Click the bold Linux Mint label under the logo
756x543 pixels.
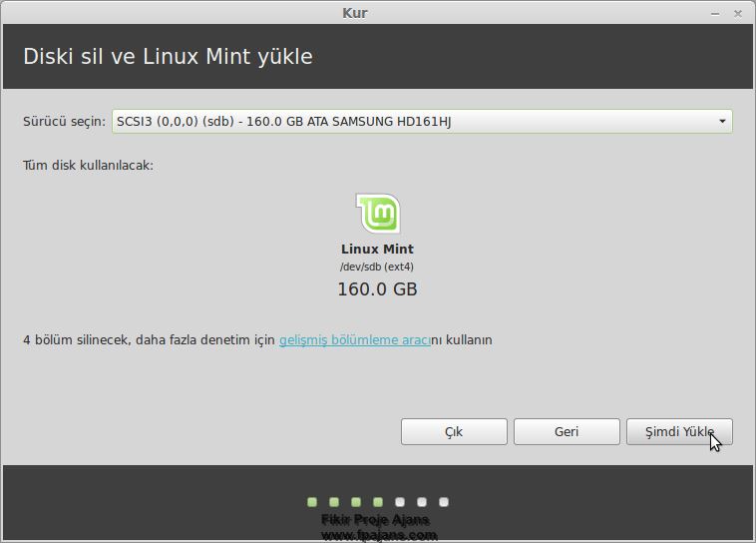pos(377,250)
